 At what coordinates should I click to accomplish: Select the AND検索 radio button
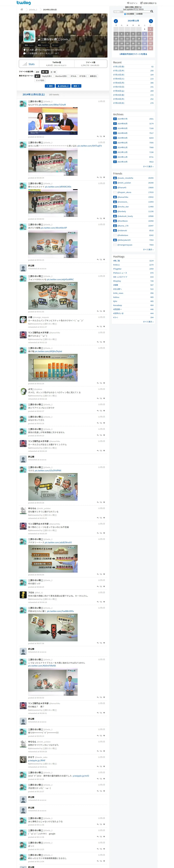(x=125, y=14)
